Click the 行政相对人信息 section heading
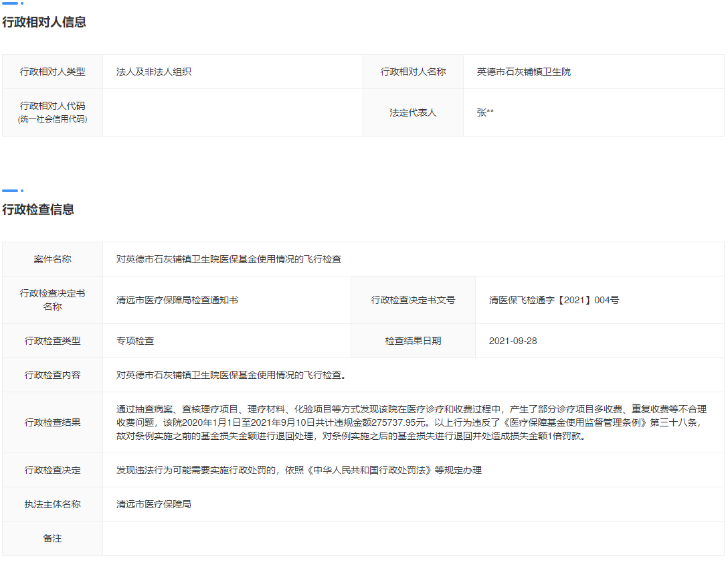This screenshot has height=561, width=728. tap(44, 22)
